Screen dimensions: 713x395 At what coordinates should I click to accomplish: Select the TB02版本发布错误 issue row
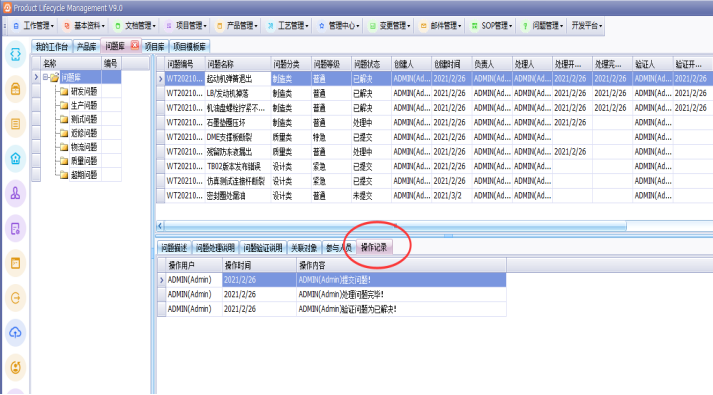click(434, 166)
